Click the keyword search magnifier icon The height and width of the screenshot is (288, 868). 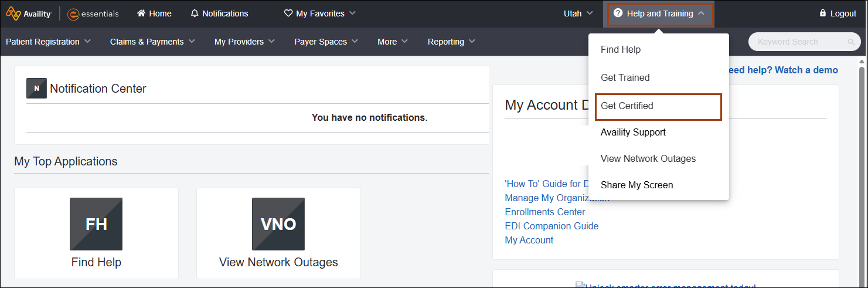pyautogui.click(x=850, y=42)
